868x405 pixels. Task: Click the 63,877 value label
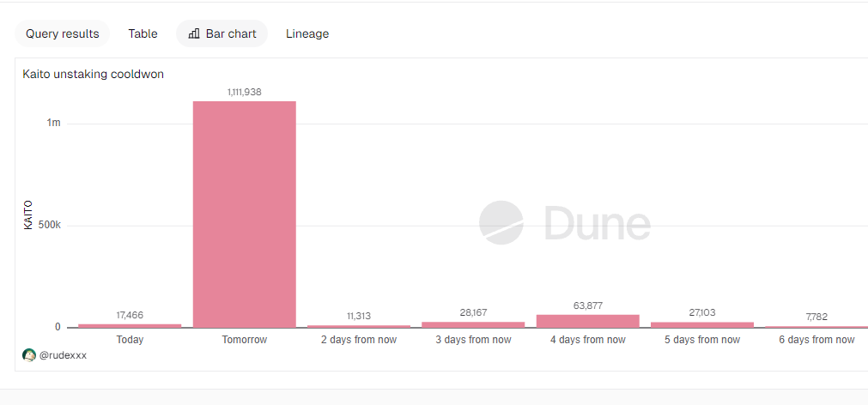pos(587,305)
